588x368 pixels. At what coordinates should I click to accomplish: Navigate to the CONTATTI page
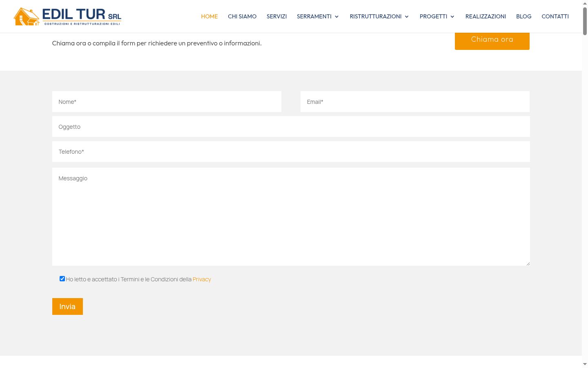tap(555, 16)
